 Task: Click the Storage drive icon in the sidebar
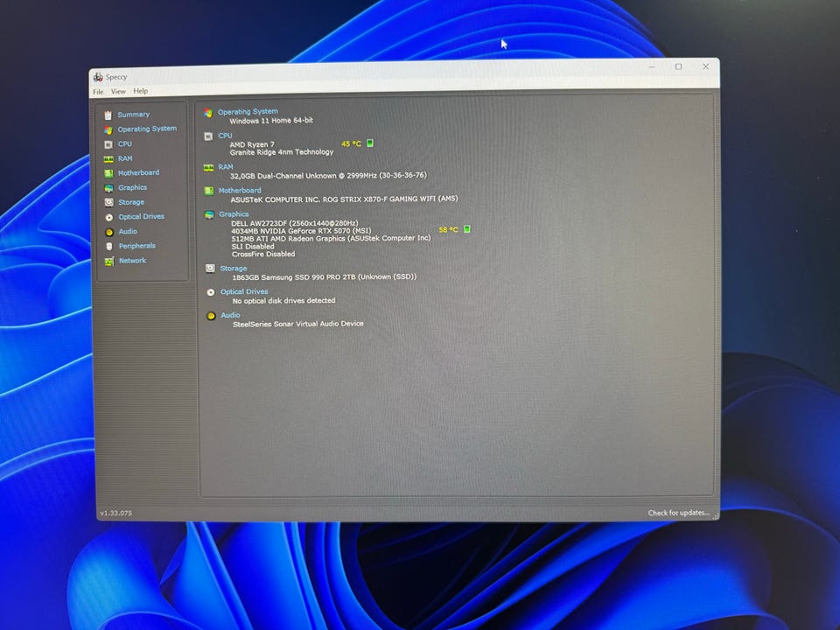pyautogui.click(x=108, y=202)
